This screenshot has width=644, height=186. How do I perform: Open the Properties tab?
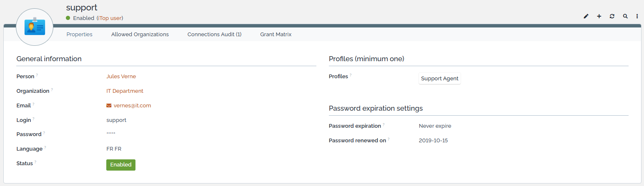pyautogui.click(x=80, y=35)
